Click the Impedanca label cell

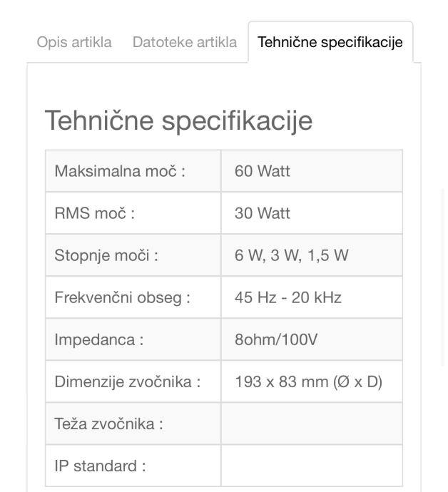coord(133,339)
